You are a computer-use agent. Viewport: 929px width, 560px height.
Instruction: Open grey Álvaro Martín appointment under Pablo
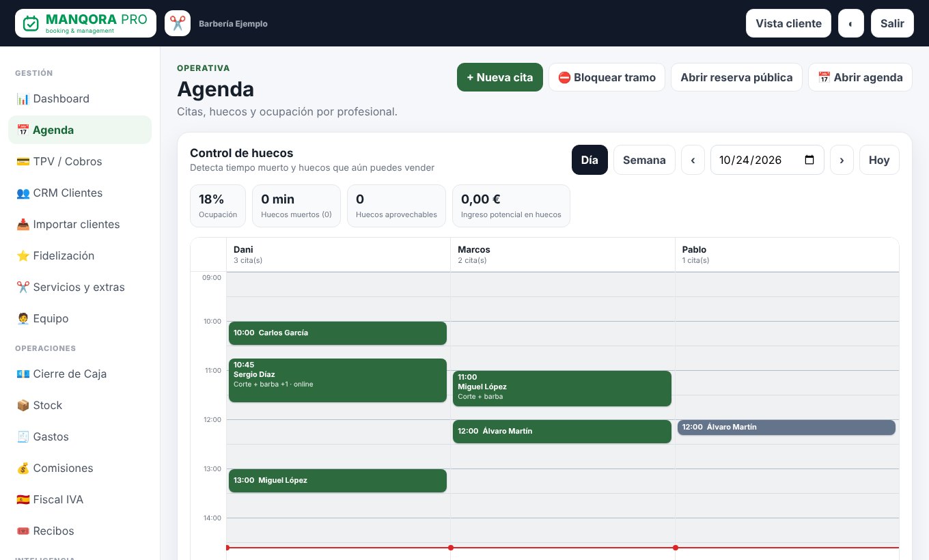[786, 428]
